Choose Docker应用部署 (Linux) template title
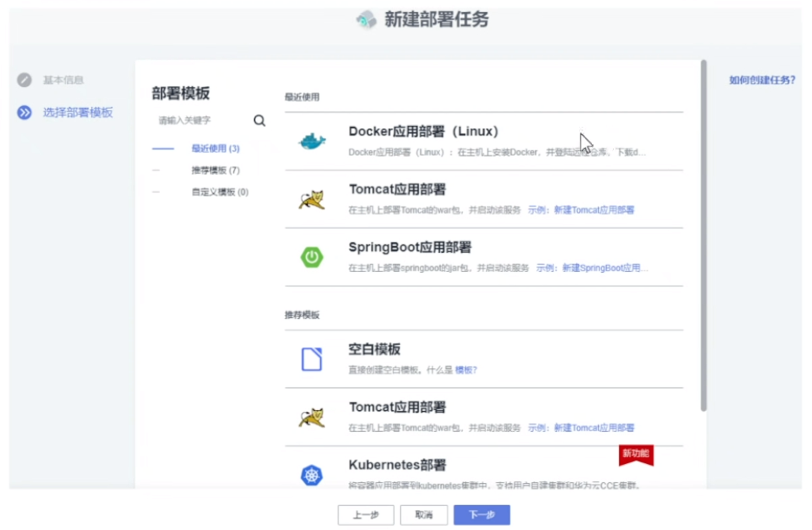812x530 pixels. click(x=423, y=131)
